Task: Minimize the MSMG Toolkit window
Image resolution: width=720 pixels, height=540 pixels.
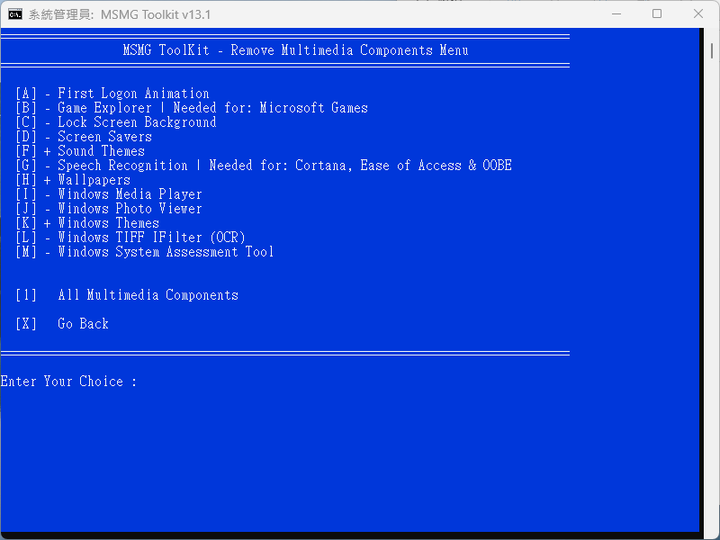Action: tap(617, 14)
